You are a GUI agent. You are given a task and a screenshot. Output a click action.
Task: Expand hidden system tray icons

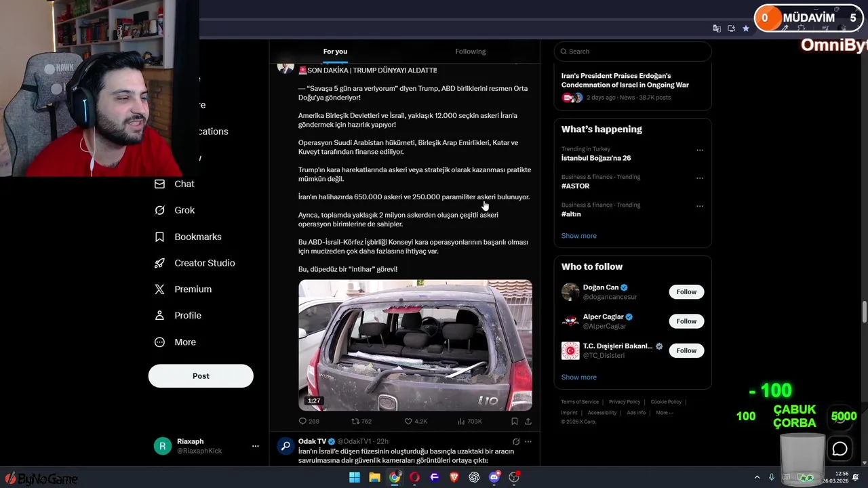[x=757, y=477]
